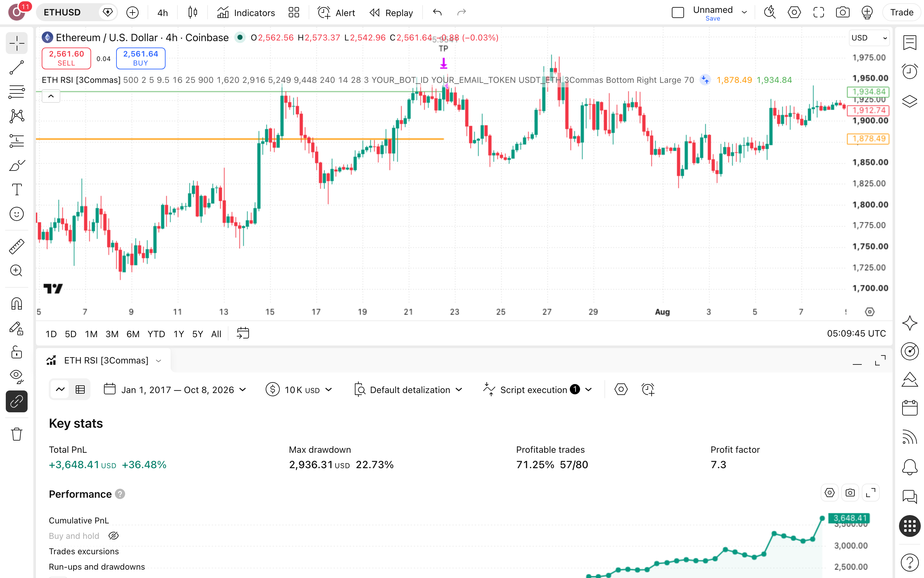
Task: Expand the backtest date range dropdown
Action: (175, 390)
